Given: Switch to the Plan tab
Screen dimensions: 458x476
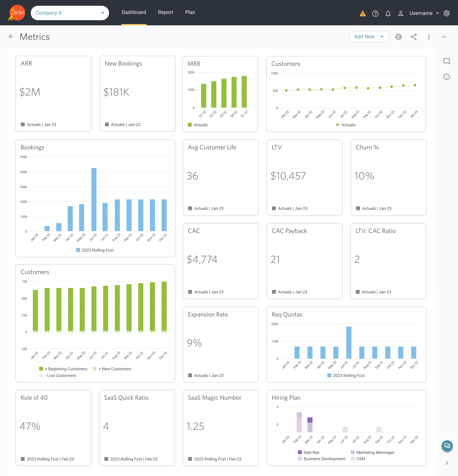Looking at the screenshot, I should pyautogui.click(x=190, y=12).
